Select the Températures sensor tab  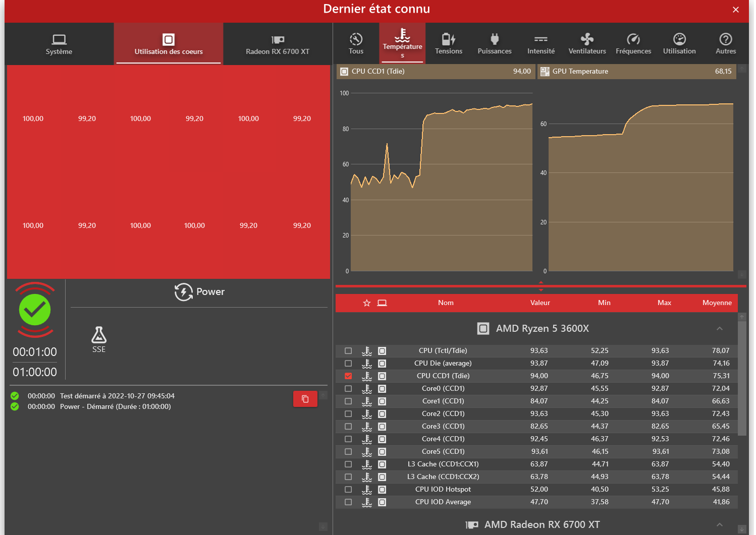coord(402,43)
